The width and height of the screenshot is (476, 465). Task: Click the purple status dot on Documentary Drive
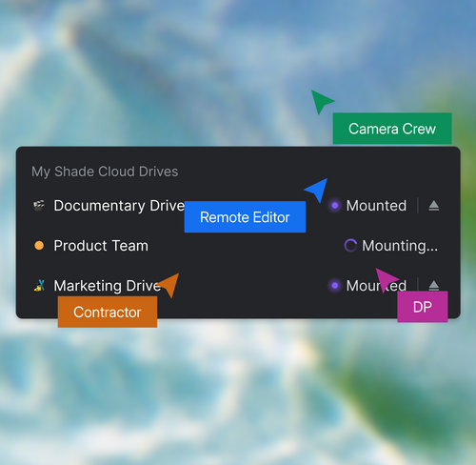334,206
